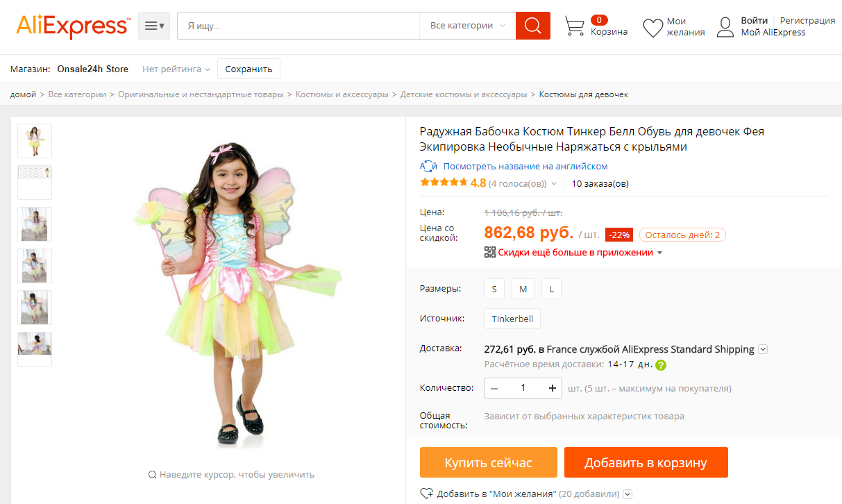Click the orange search magnifier button
This screenshot has width=842, height=504.
[532, 26]
